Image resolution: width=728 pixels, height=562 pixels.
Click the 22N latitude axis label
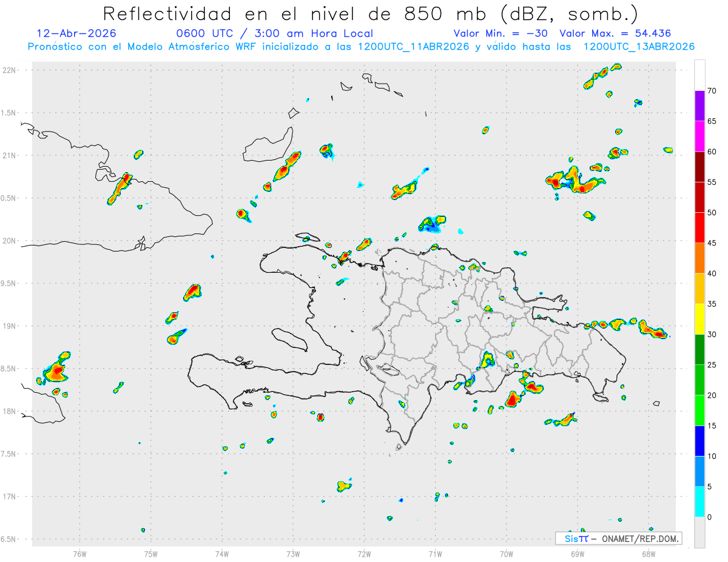click(x=10, y=70)
